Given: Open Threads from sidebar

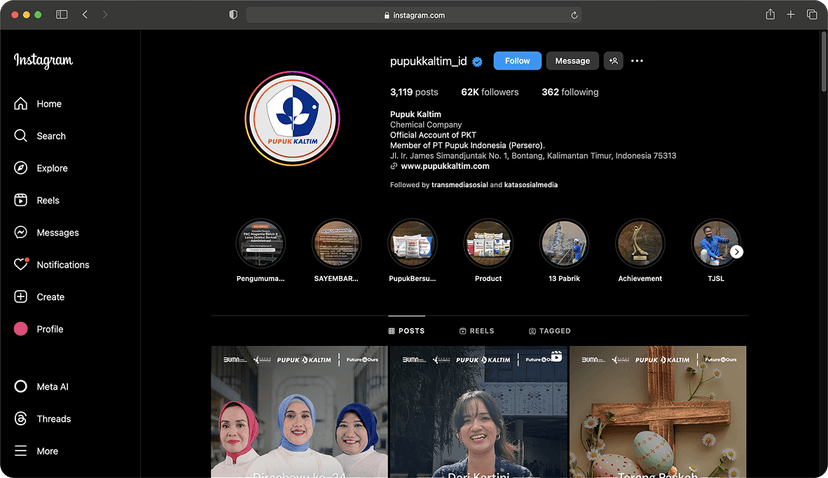Looking at the screenshot, I should 42,419.
